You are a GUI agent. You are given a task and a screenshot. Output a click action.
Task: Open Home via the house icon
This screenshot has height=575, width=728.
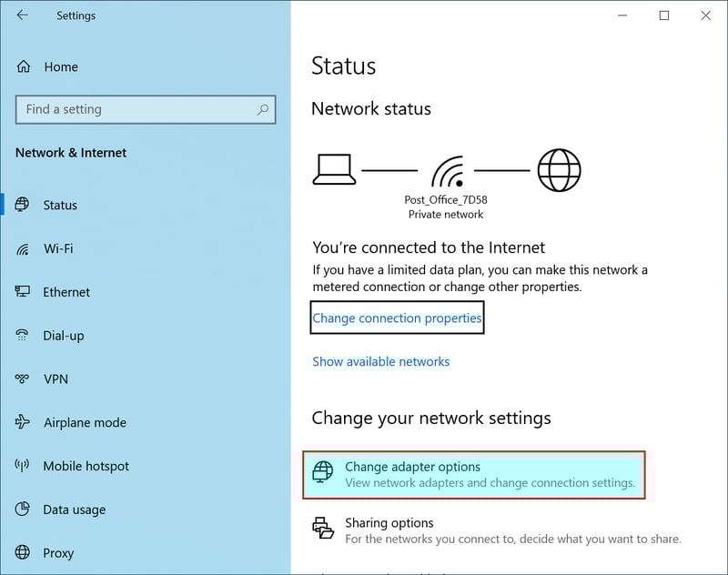(x=24, y=66)
